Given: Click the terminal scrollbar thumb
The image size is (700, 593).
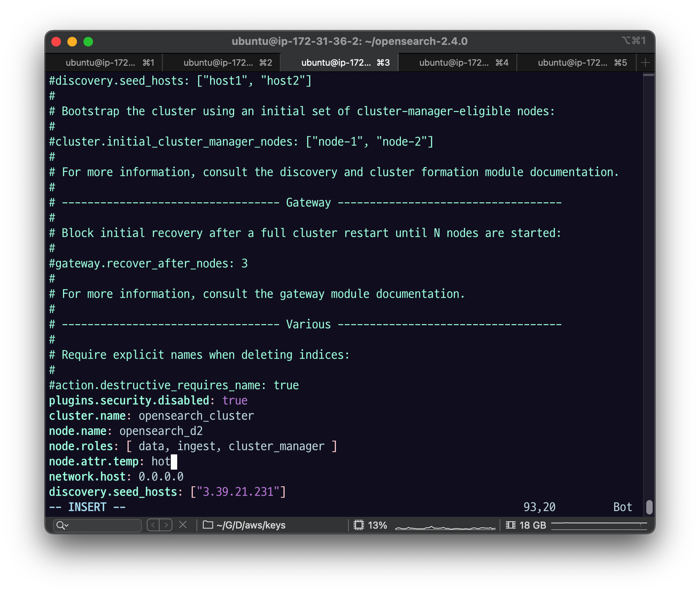Looking at the screenshot, I should tap(649, 507).
